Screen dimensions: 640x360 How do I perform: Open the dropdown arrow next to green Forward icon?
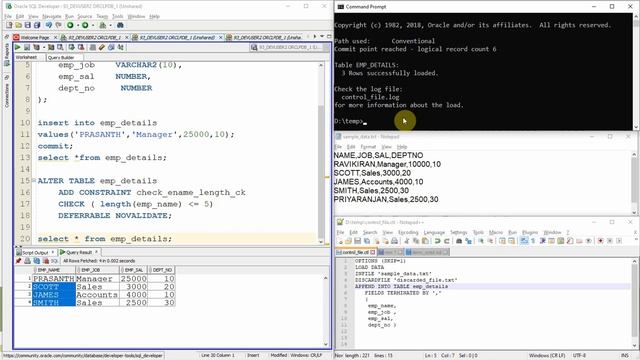pos(92,25)
